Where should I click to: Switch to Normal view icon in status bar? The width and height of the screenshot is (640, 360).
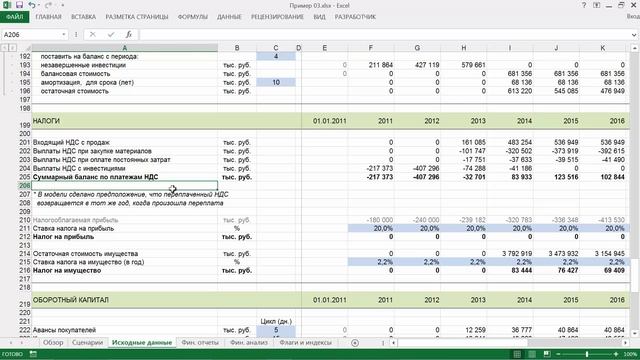pos(517,354)
